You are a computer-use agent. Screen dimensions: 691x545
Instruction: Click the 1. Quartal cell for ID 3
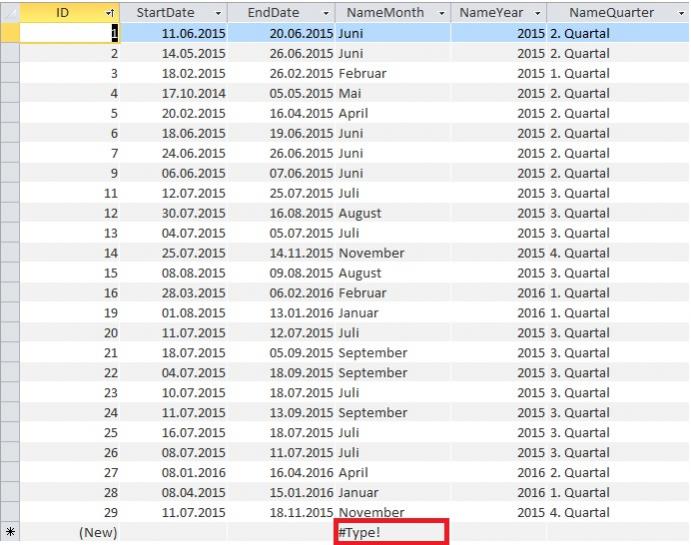point(618,73)
